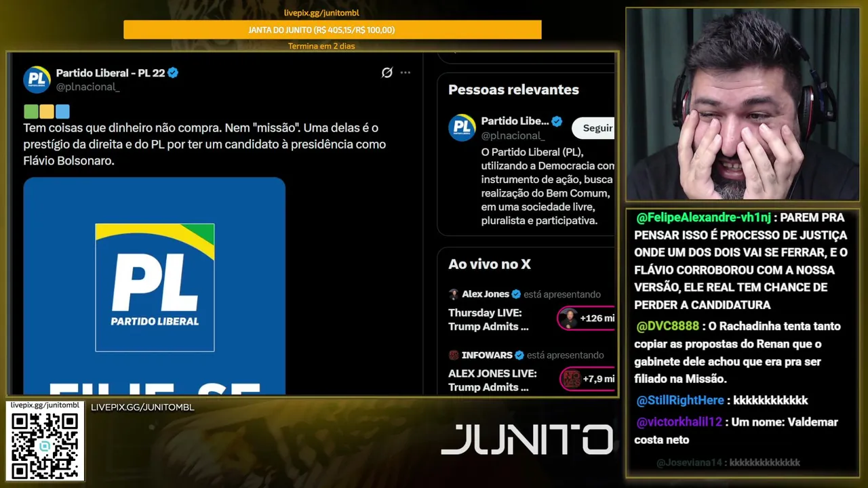Image resolution: width=868 pixels, height=488 pixels.
Task: Open the three-dot more menu on the tweet
Action: [x=406, y=73]
